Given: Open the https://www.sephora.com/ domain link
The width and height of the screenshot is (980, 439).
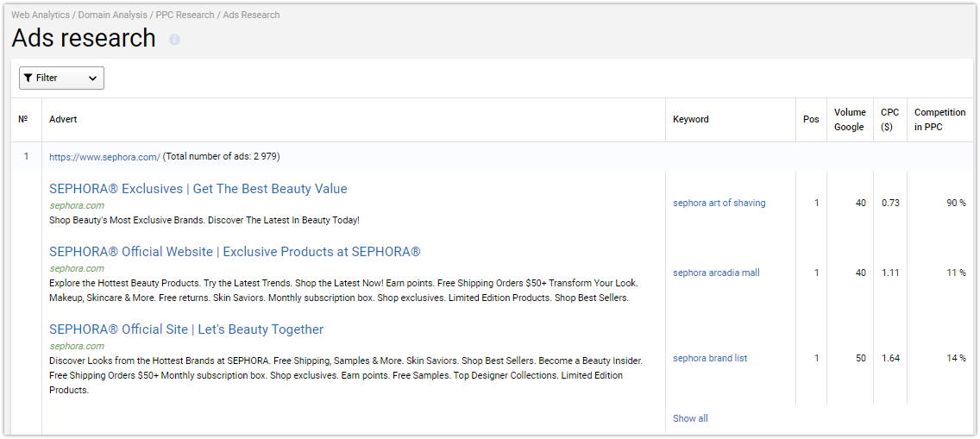Looking at the screenshot, I should point(105,157).
